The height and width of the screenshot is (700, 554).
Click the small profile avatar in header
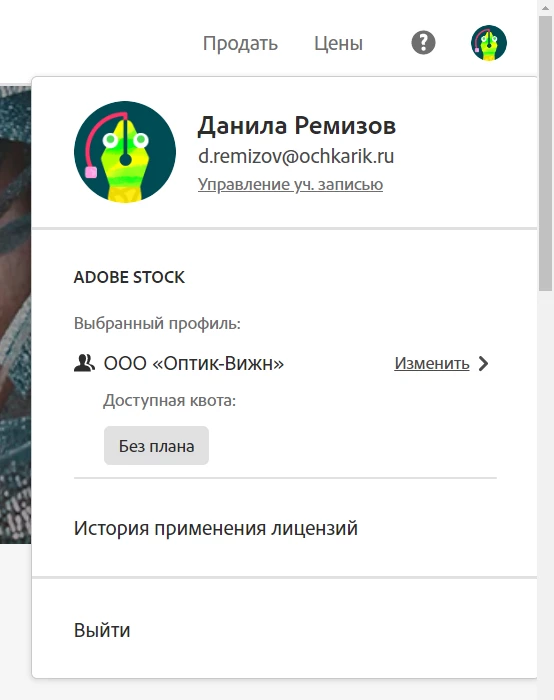click(489, 43)
